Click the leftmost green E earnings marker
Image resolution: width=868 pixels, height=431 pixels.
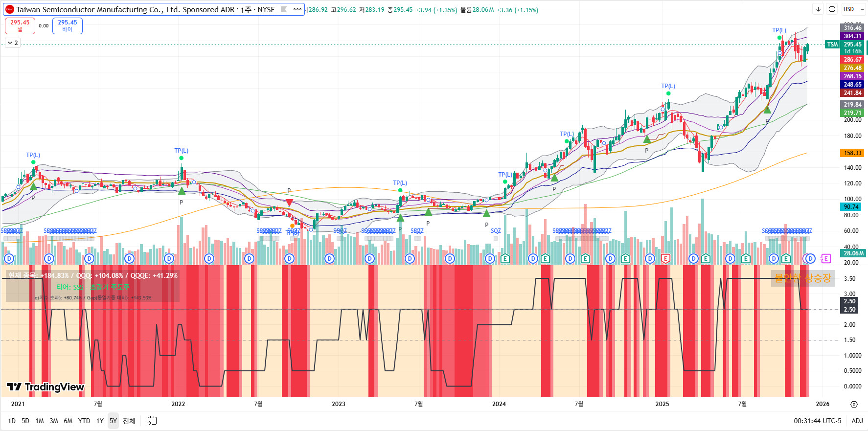coord(505,258)
